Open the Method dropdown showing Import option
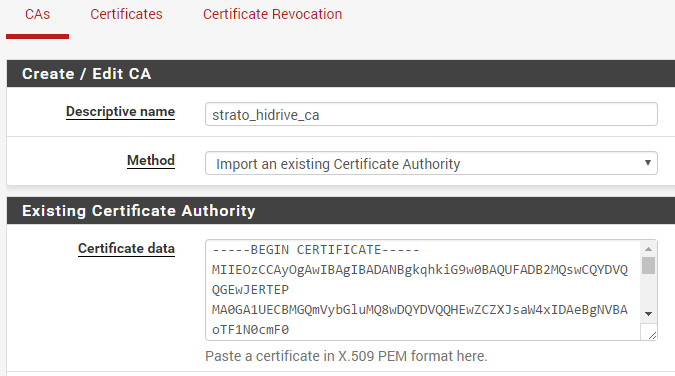675x376 pixels. 431,163
